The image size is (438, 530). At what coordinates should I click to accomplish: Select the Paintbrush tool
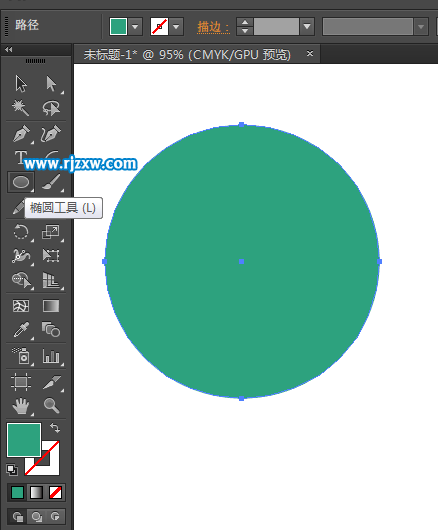pos(51,182)
